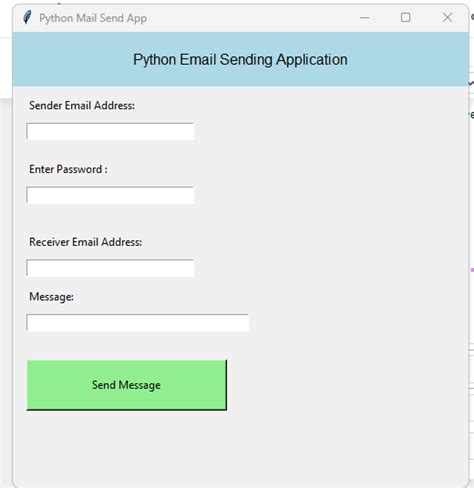
Task: Minimize the Python Mail Send App window
Action: coord(365,18)
